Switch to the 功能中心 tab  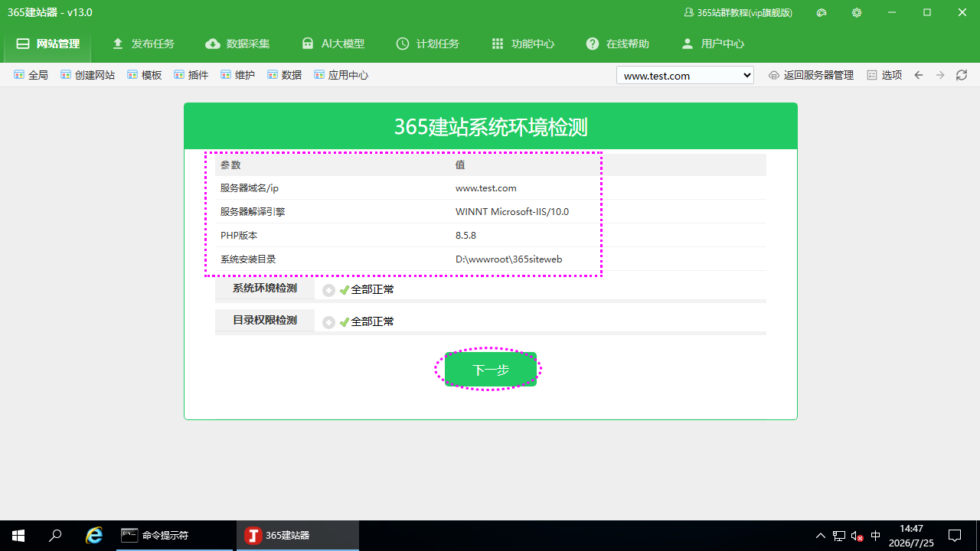click(522, 44)
